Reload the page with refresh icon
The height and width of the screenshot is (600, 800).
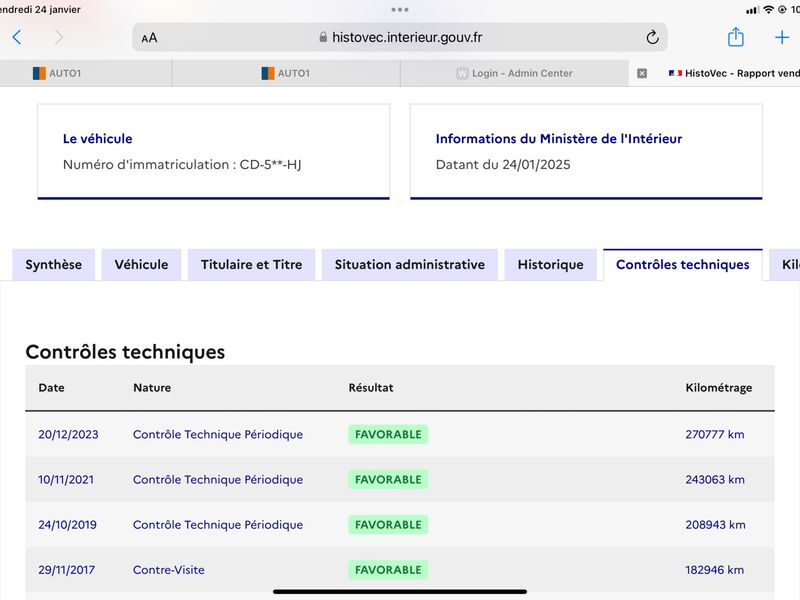(652, 37)
